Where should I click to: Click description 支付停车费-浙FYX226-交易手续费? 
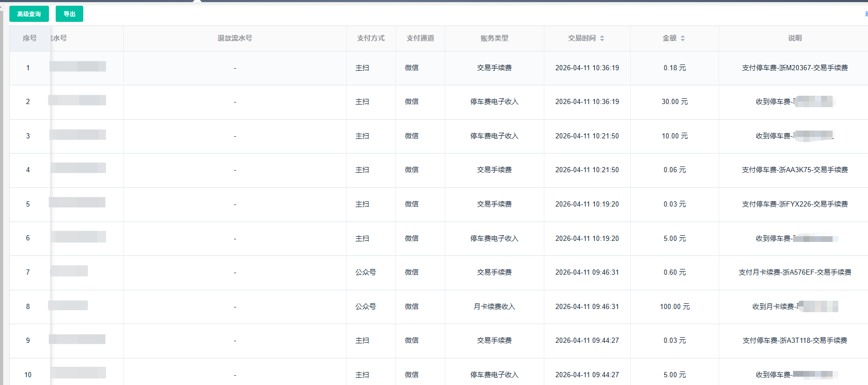click(795, 204)
